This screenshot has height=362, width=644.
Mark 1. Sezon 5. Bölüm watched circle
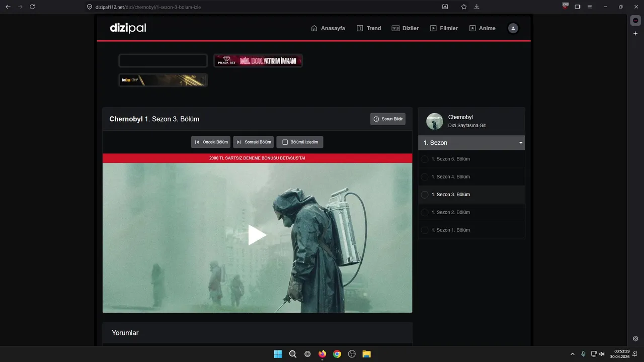click(x=425, y=159)
